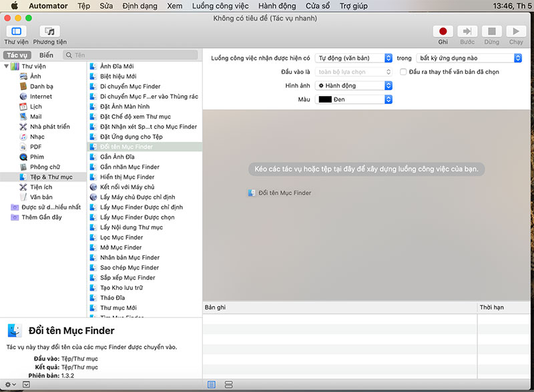Open the Trợ giúp menu
The height and width of the screenshot is (392, 534).
[354, 6]
